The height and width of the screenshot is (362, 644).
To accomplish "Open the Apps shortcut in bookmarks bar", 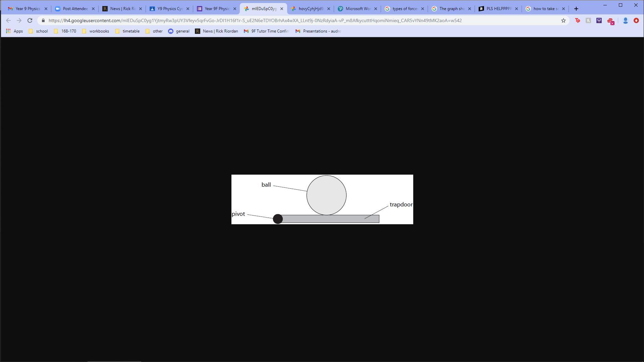I will pos(14,31).
